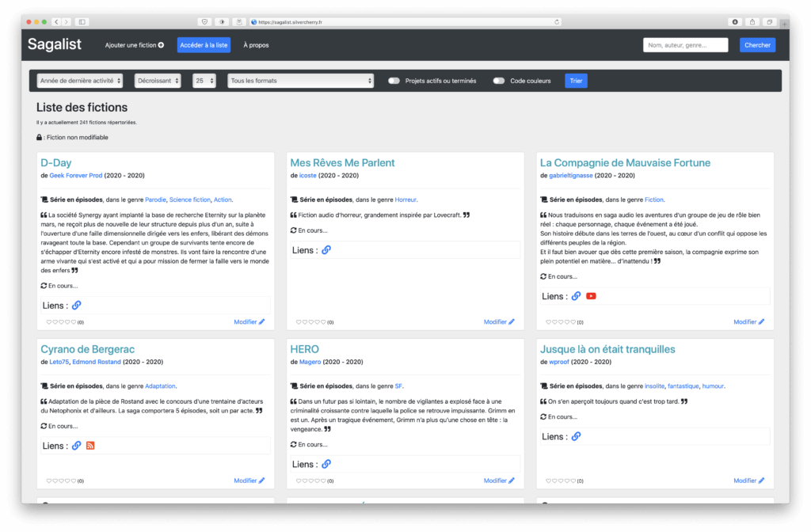Toggle 'Projets actifs ou terminés' switch
The width and height of the screenshot is (811, 532).
tap(394, 81)
